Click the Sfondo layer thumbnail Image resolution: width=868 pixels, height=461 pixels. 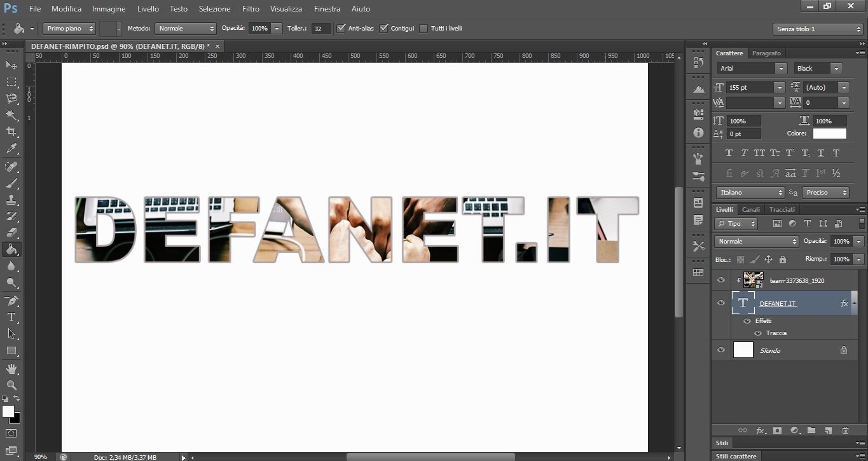pyautogui.click(x=743, y=350)
